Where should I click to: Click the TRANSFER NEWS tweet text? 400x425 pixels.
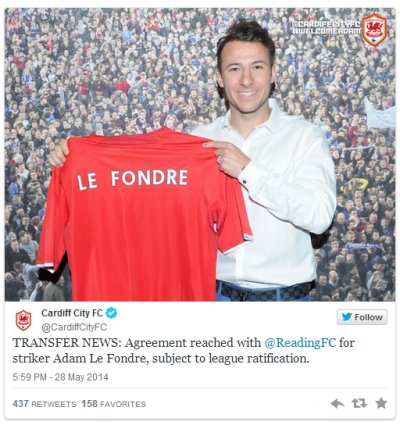(x=183, y=351)
